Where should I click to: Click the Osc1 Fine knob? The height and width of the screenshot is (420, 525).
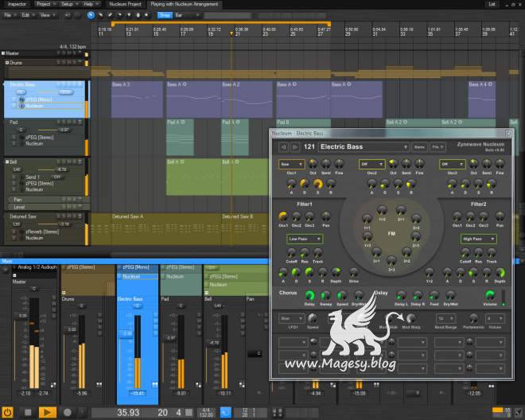point(339,164)
